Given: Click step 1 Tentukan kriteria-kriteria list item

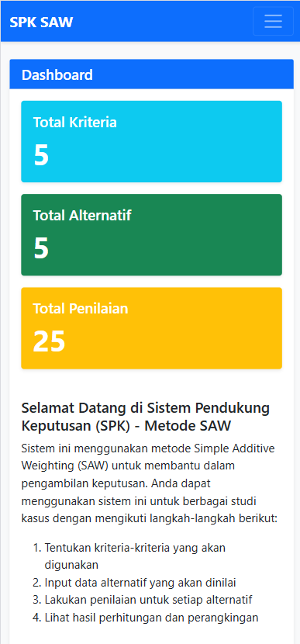Looking at the screenshot, I should point(135,556).
